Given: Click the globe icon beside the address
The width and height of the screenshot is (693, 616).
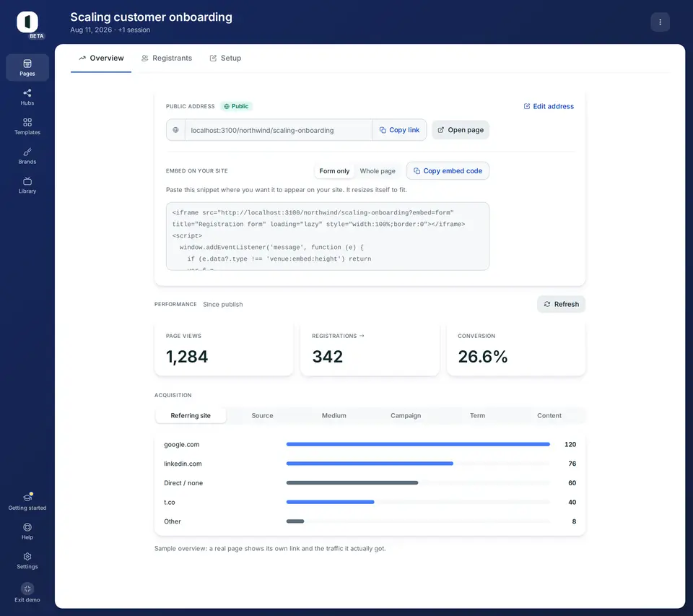Looking at the screenshot, I should click(175, 130).
